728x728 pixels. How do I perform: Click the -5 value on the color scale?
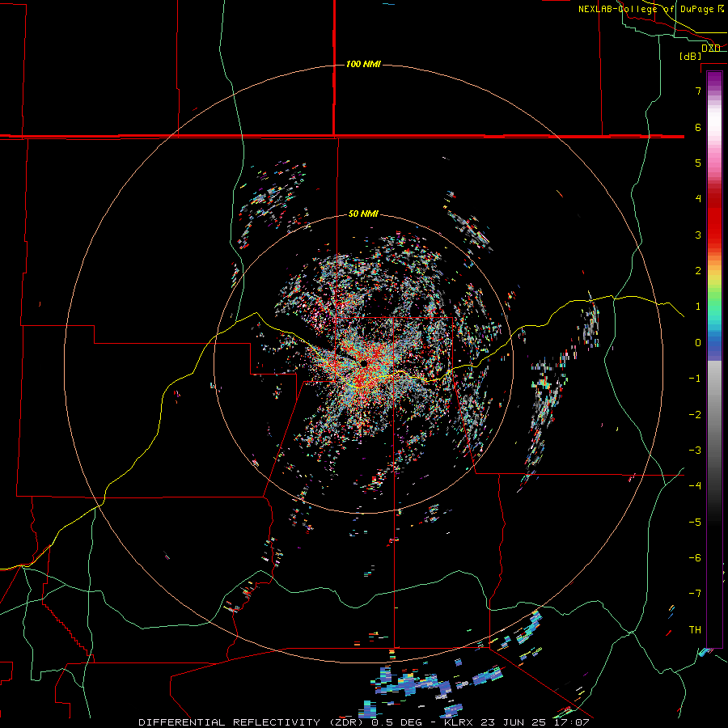click(x=695, y=523)
